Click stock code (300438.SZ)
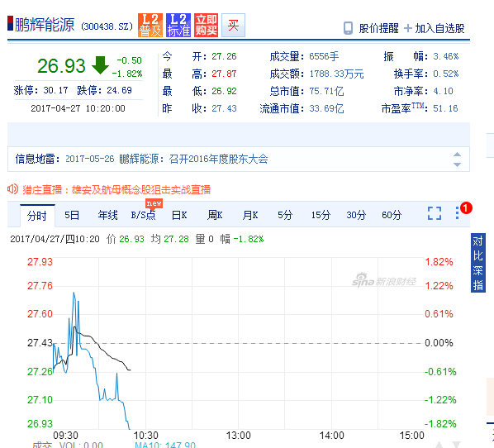This screenshot has height=448, width=494. click(x=107, y=26)
